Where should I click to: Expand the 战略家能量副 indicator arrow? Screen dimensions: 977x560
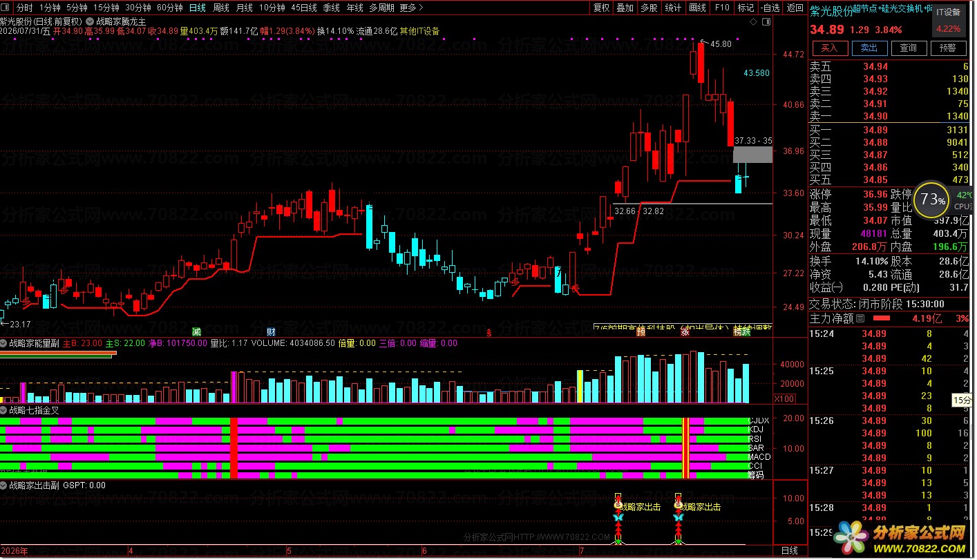tap(4, 342)
